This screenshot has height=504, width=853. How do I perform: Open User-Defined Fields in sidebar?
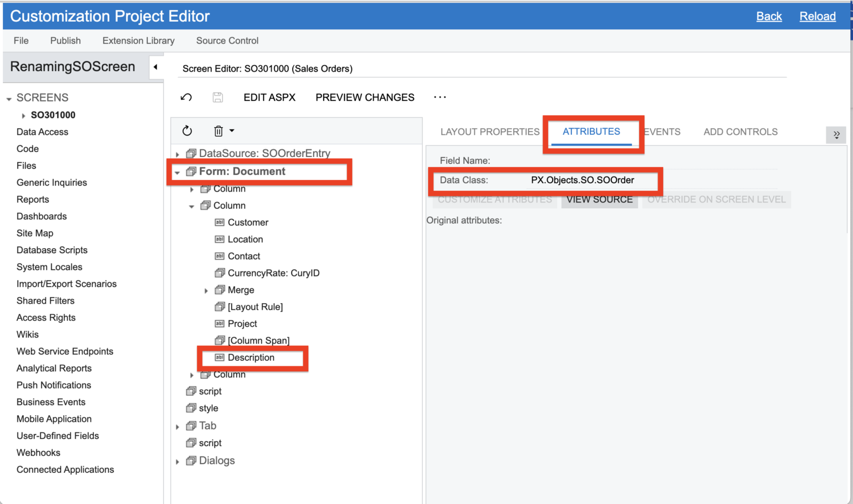[x=58, y=436]
